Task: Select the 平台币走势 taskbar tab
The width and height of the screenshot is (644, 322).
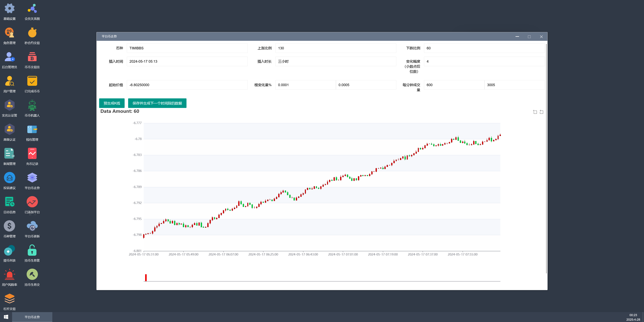Action: click(x=32, y=317)
